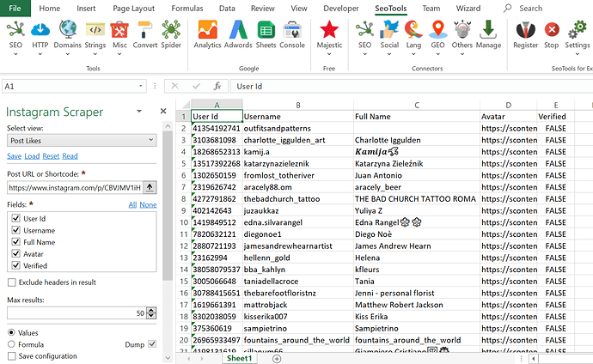
Task: Click the formula bar cancel X icon
Action: coord(174,86)
